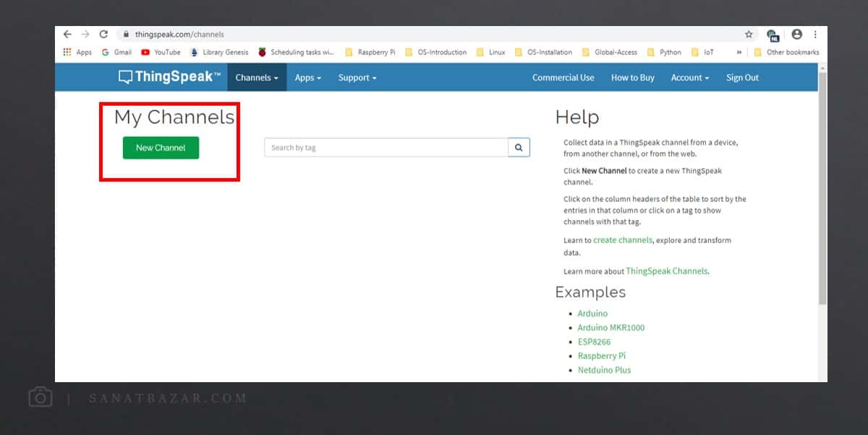This screenshot has width=868, height=435.
Task: Open the Arduino MKR1000 example link
Action: click(611, 327)
